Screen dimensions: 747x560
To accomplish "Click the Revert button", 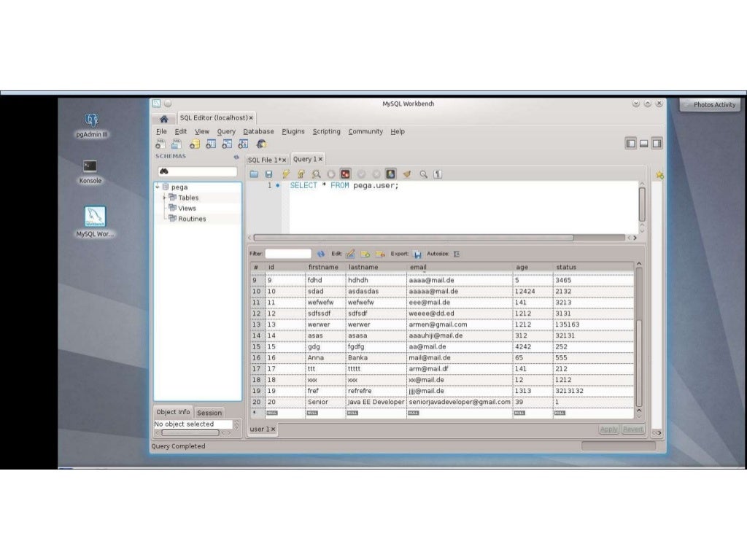I will [632, 429].
